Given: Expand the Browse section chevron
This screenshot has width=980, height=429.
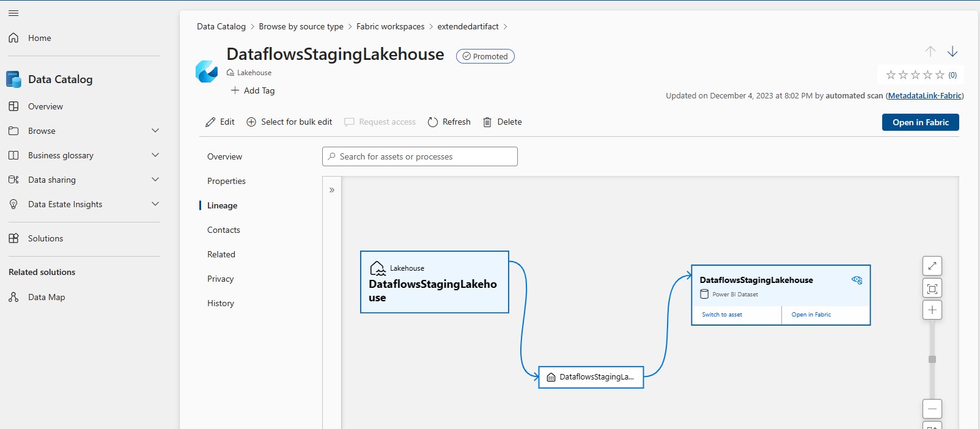Looking at the screenshot, I should 155,131.
